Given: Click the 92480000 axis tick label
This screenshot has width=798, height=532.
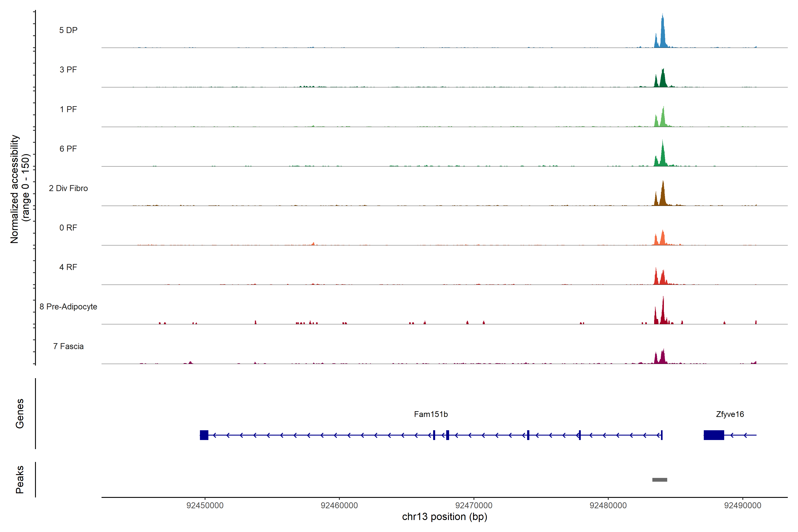Looking at the screenshot, I should (x=608, y=505).
